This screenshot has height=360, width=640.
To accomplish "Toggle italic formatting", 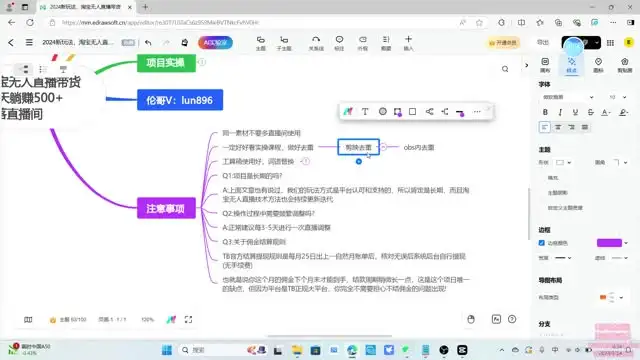I will click(x=560, y=112).
